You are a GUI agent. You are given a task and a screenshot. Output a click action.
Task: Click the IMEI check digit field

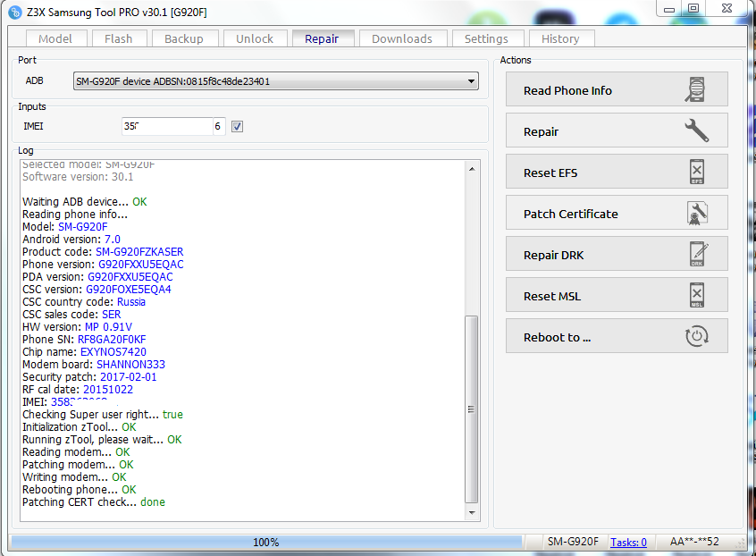[x=219, y=126]
